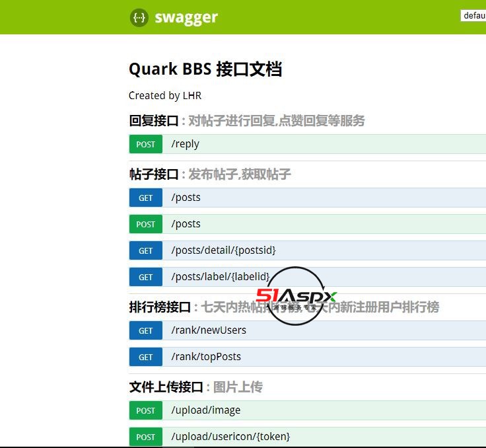Open the /upload/usericon/{token} endpoint path
The image size is (486, 448).
click(x=230, y=437)
